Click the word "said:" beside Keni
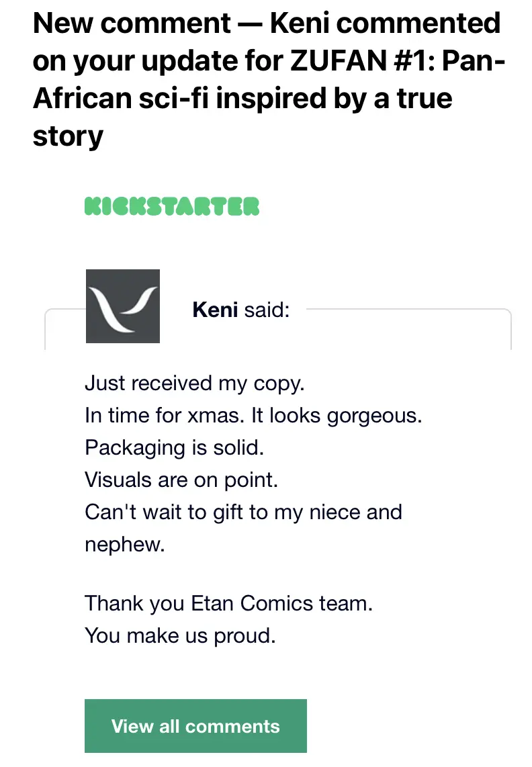This screenshot has height=767, width=532. click(267, 310)
